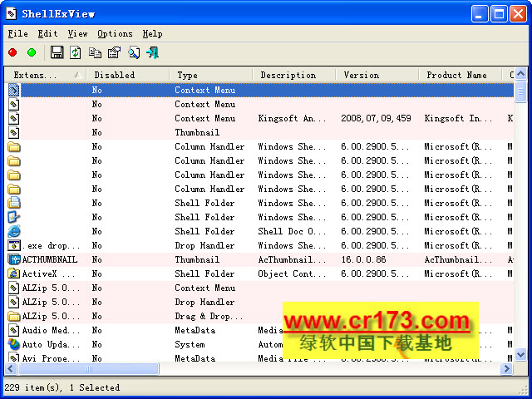Click the folder icon of ALZip Drag & Drop row
The width and height of the screenshot is (532, 399).
pos(14,316)
